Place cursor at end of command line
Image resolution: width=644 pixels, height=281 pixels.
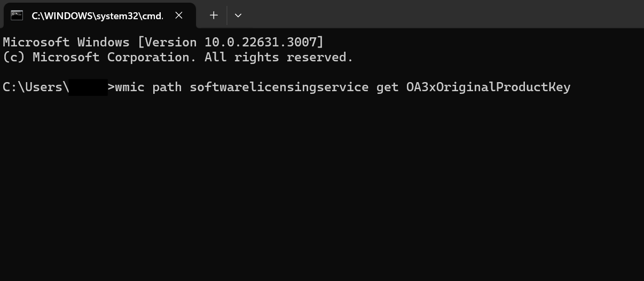tap(572, 87)
